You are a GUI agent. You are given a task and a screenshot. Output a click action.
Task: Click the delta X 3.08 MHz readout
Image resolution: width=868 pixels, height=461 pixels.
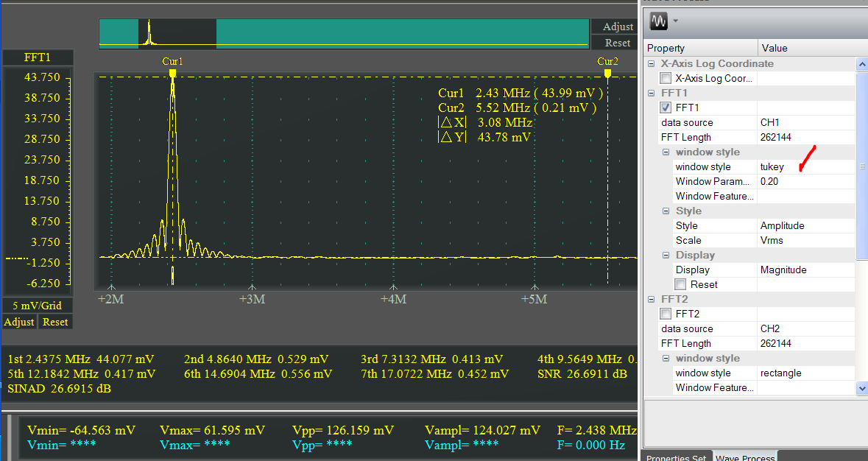pyautogui.click(x=485, y=122)
